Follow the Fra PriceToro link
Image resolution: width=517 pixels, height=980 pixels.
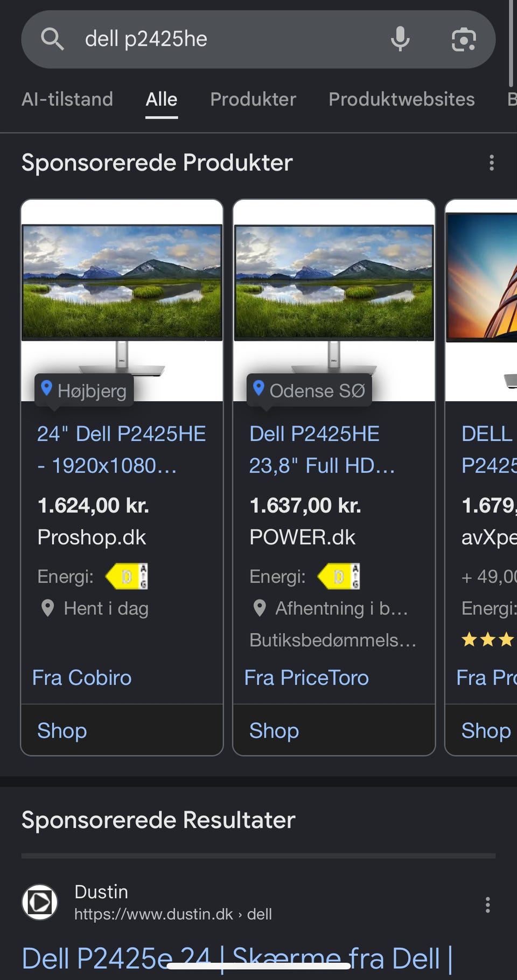(306, 677)
